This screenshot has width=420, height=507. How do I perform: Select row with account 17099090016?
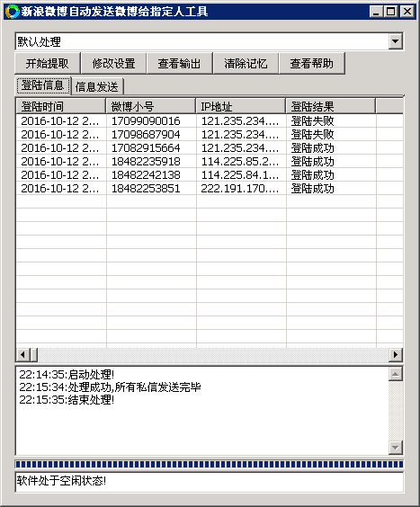[210, 121]
